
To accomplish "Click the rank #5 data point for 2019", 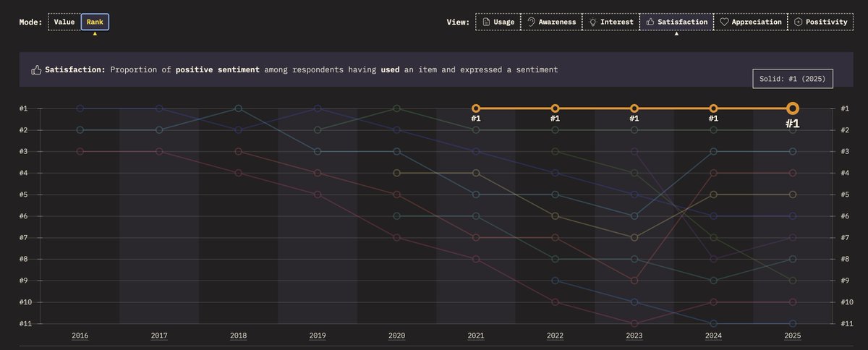I will pyautogui.click(x=317, y=195).
